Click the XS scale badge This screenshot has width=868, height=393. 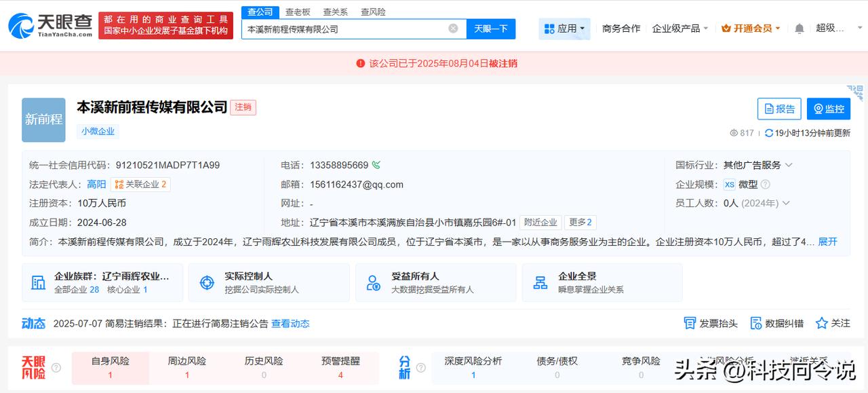[x=730, y=184]
